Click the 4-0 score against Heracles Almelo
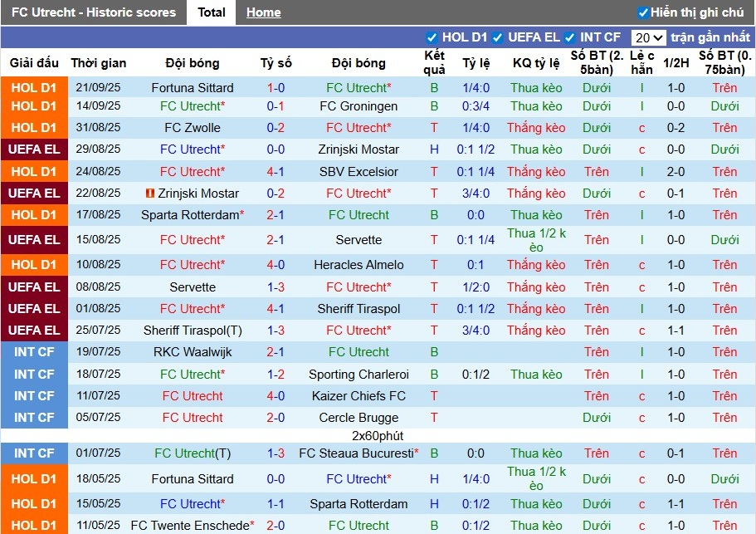The image size is (756, 534). 276,265
